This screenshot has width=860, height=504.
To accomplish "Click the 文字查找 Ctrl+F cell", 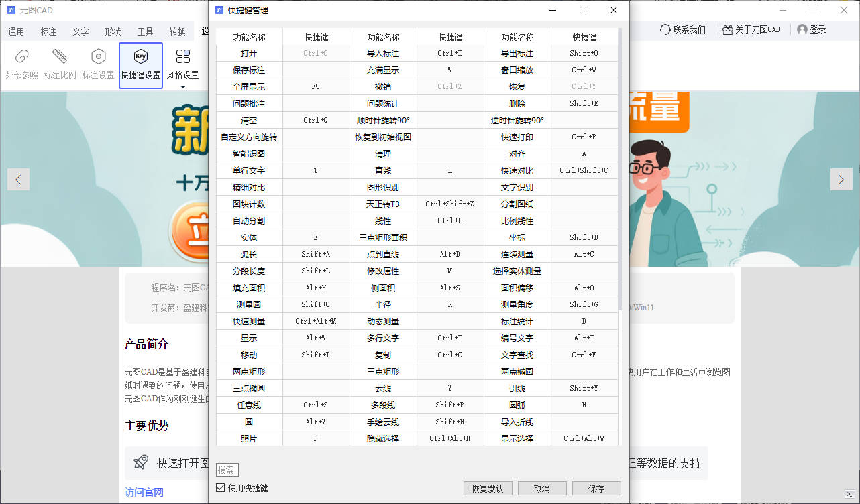I will pos(584,355).
